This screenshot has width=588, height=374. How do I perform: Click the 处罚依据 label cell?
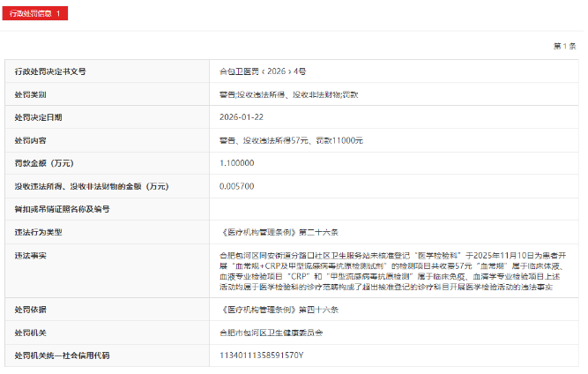point(30,310)
